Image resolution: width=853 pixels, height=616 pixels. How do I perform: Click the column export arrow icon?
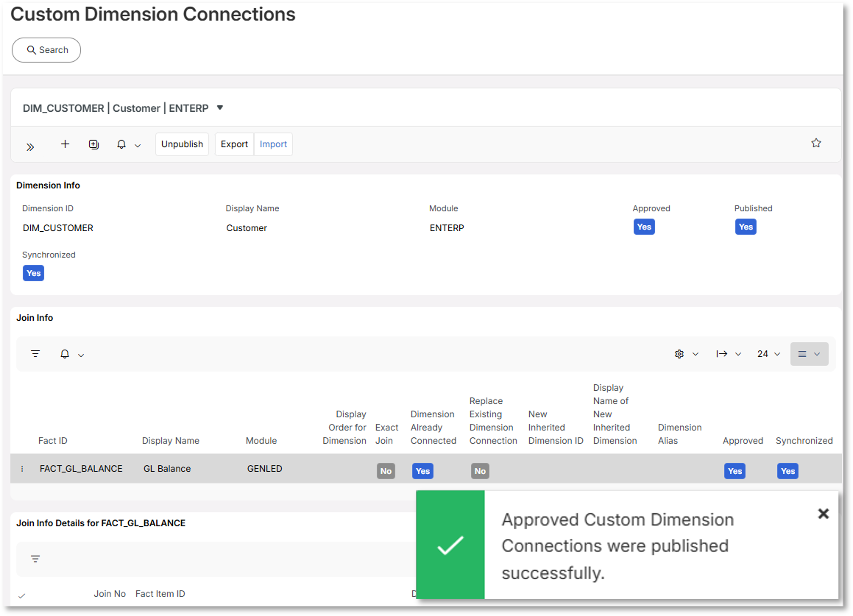721,354
